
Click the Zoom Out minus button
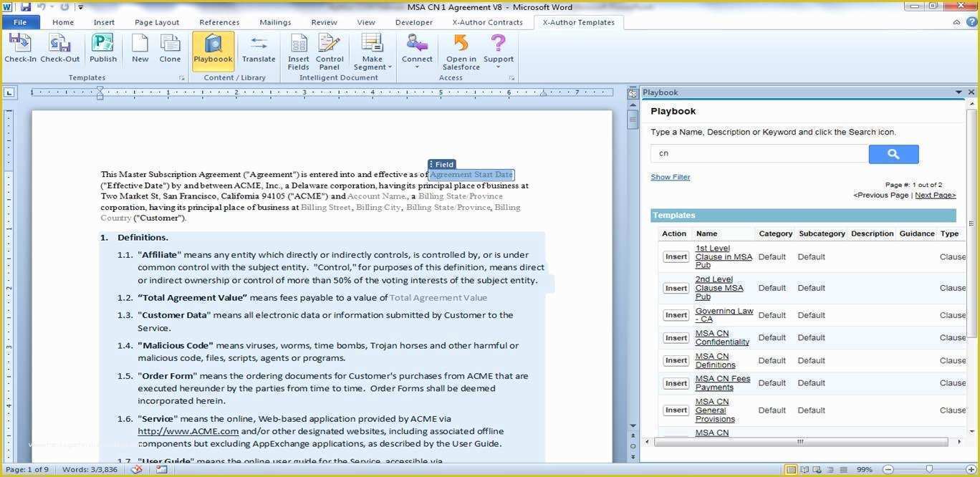point(887,470)
